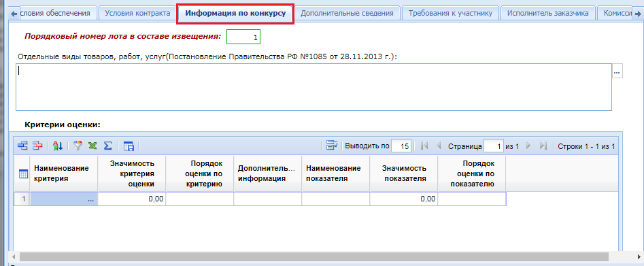Add a new row to criteria grid
Screen dimensions: 644x266
pos(22,146)
